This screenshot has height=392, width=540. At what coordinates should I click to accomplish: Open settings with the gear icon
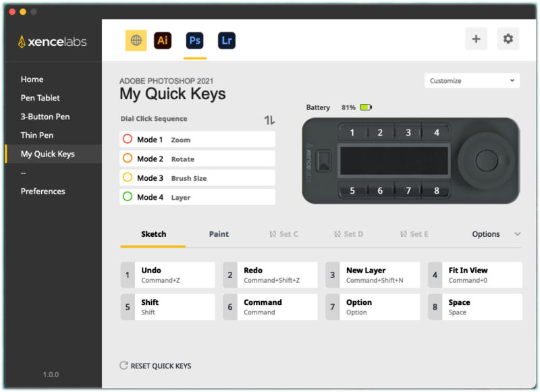pos(508,39)
